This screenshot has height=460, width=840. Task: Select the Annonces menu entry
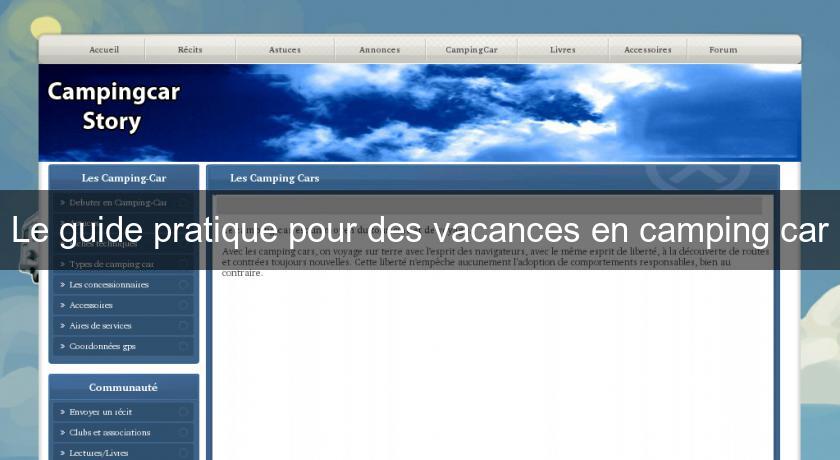[x=379, y=50]
